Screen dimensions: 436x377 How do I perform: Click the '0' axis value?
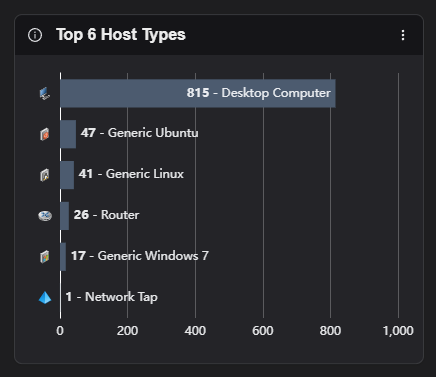click(60, 331)
